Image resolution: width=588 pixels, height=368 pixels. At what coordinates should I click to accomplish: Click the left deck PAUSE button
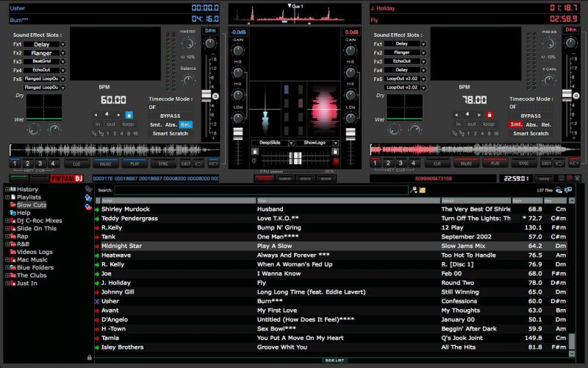tap(105, 163)
